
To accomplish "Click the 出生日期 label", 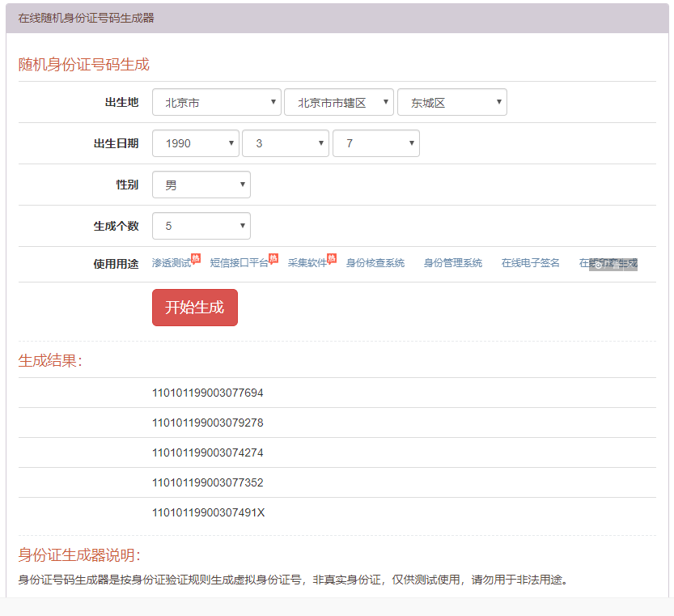I will point(116,143).
